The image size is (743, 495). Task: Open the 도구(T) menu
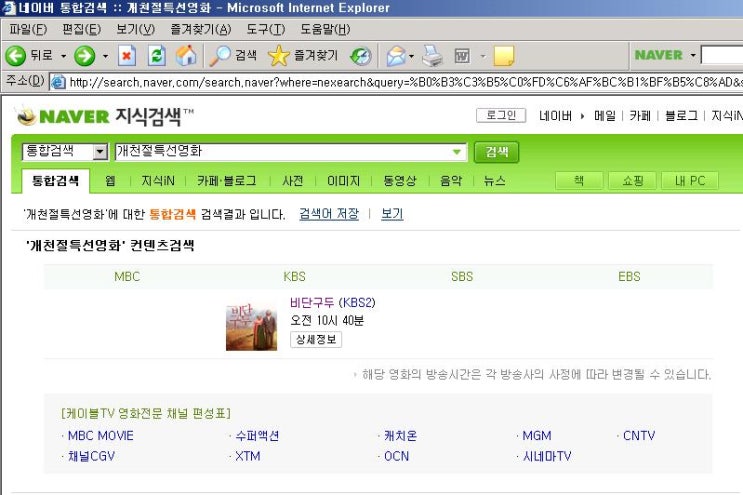[266, 29]
